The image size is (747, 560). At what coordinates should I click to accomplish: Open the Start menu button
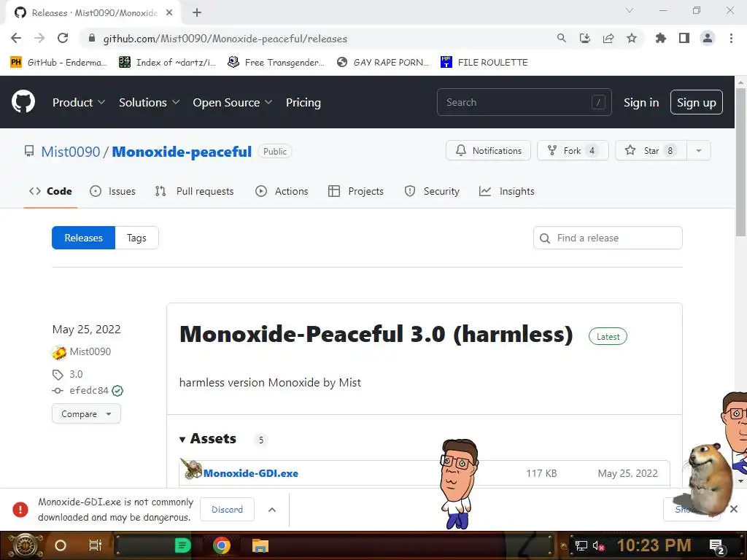[26, 545]
